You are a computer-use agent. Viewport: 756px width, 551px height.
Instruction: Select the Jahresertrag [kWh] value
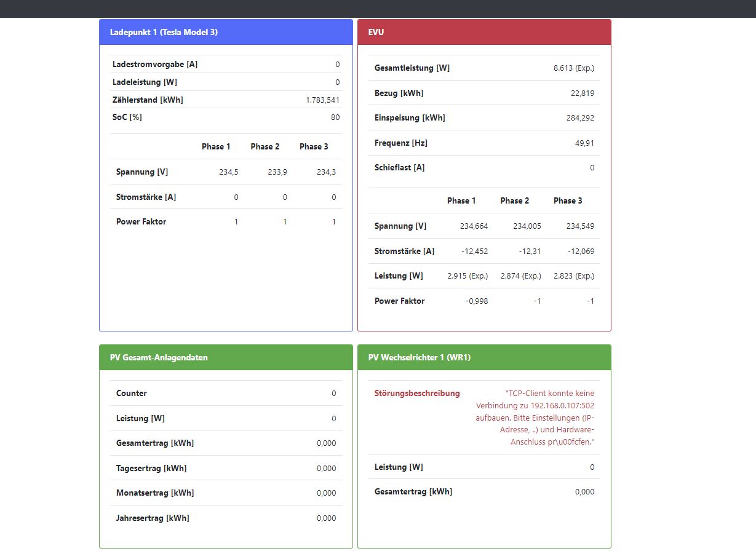pos(327,518)
